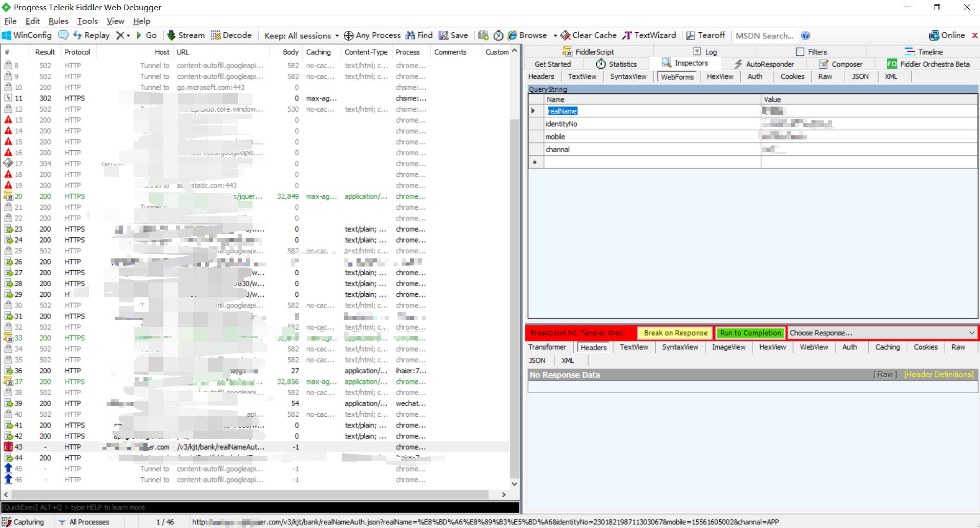Click the Go resume button

(x=147, y=35)
